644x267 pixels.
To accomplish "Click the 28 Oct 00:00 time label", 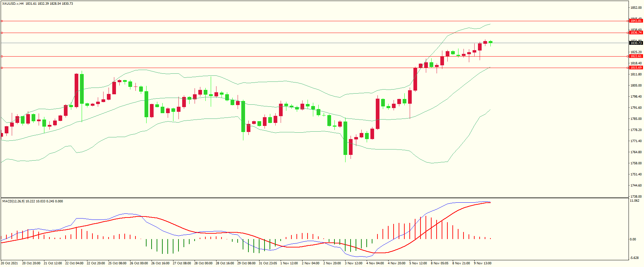I will point(203,263).
